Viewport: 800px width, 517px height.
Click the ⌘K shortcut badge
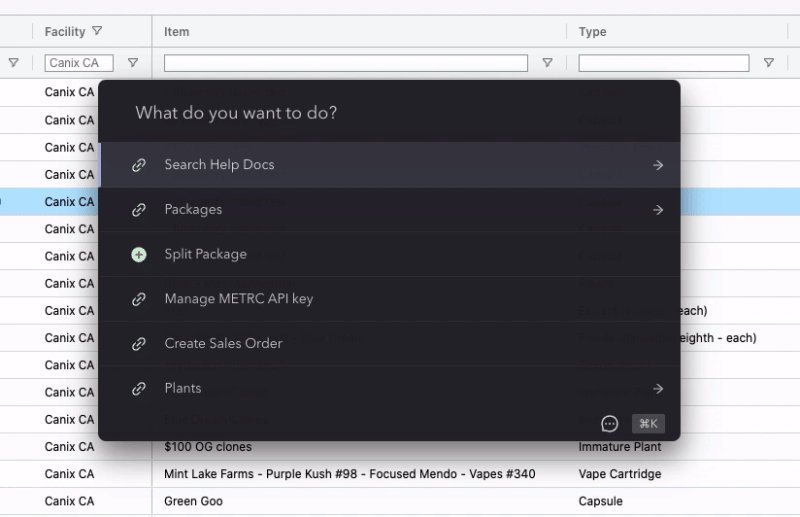[x=648, y=424]
